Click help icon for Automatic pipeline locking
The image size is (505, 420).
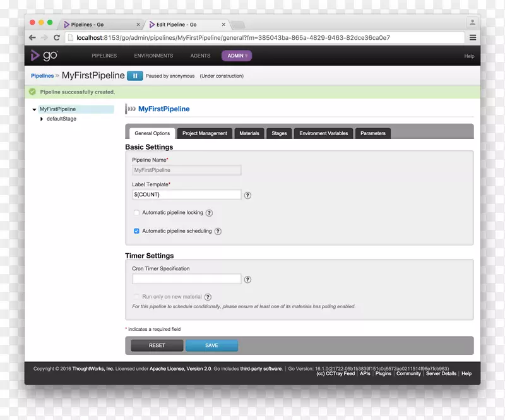(x=209, y=213)
